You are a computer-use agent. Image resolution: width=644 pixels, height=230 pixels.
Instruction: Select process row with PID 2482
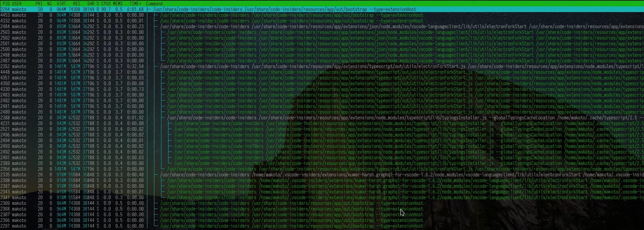pos(322,101)
